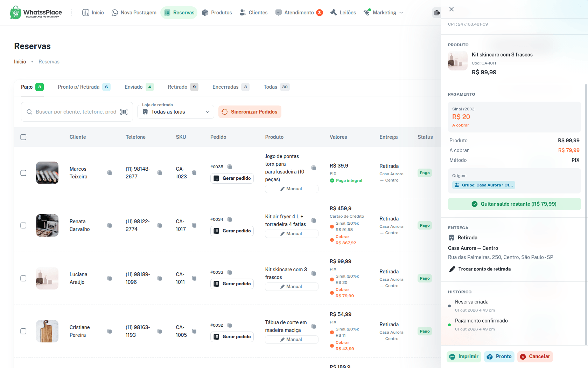Copy Luciana Araújo's name icon
The image size is (588, 368).
click(x=110, y=278)
